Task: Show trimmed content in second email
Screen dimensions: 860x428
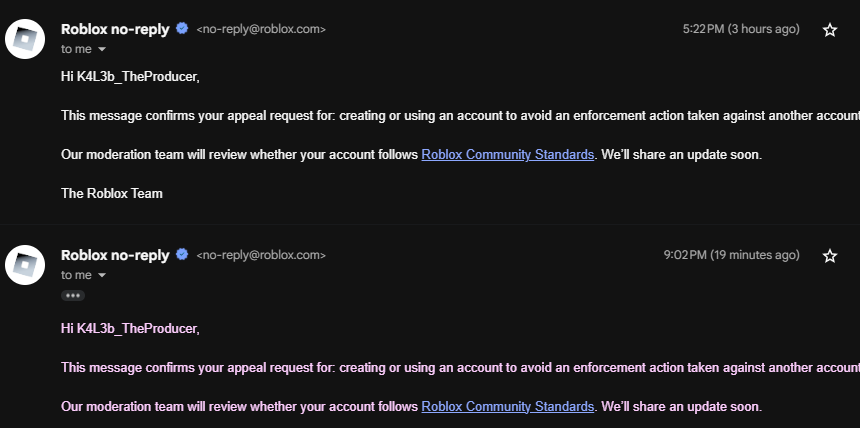Action: 72,296
